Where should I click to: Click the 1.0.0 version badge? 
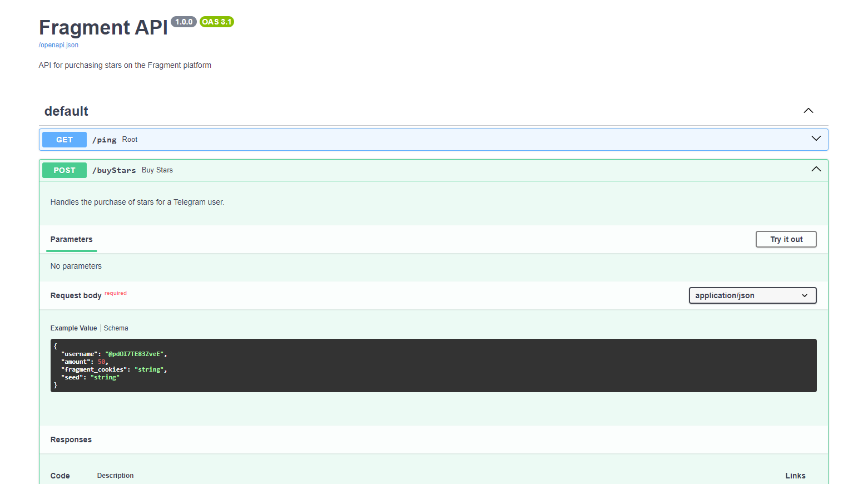[x=183, y=22]
